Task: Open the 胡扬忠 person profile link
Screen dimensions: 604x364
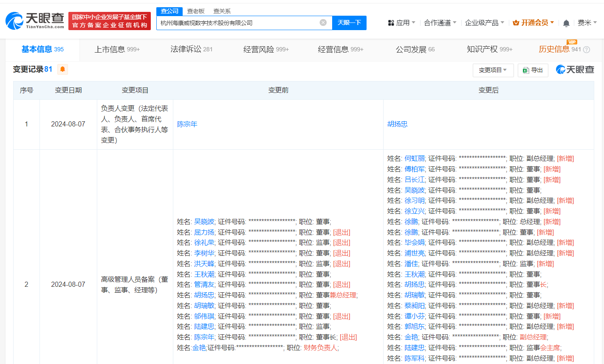Action: (x=397, y=124)
